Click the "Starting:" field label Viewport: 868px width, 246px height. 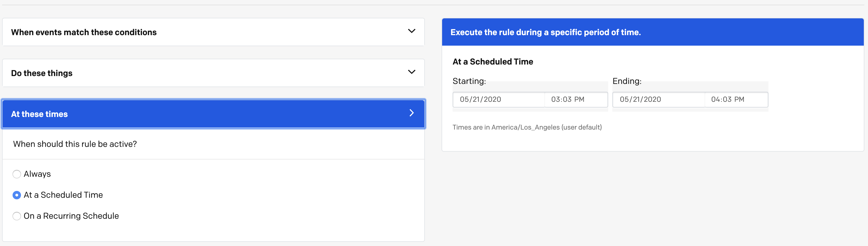click(x=469, y=81)
